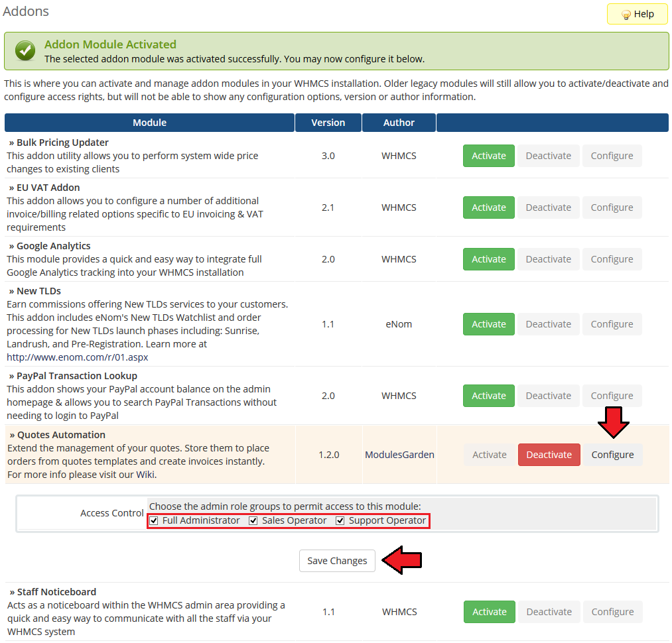Activate the Bulk Pricing Updater addon
This screenshot has height=643, width=672.
point(488,156)
